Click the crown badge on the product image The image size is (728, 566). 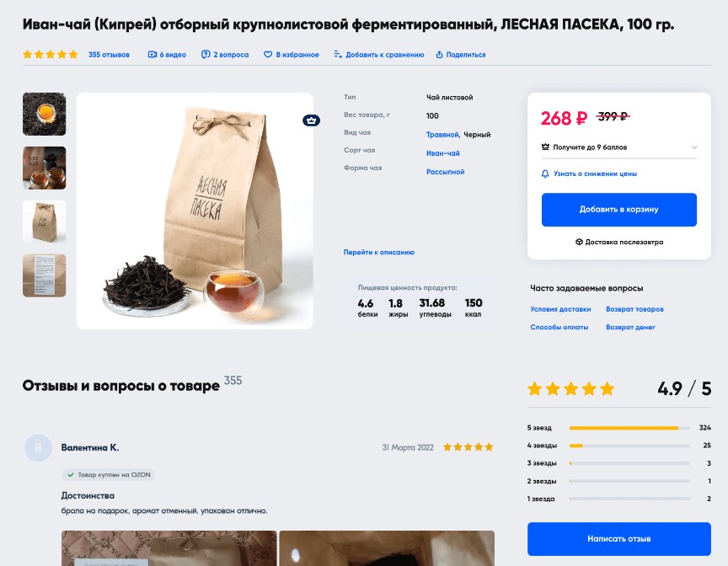click(x=311, y=120)
